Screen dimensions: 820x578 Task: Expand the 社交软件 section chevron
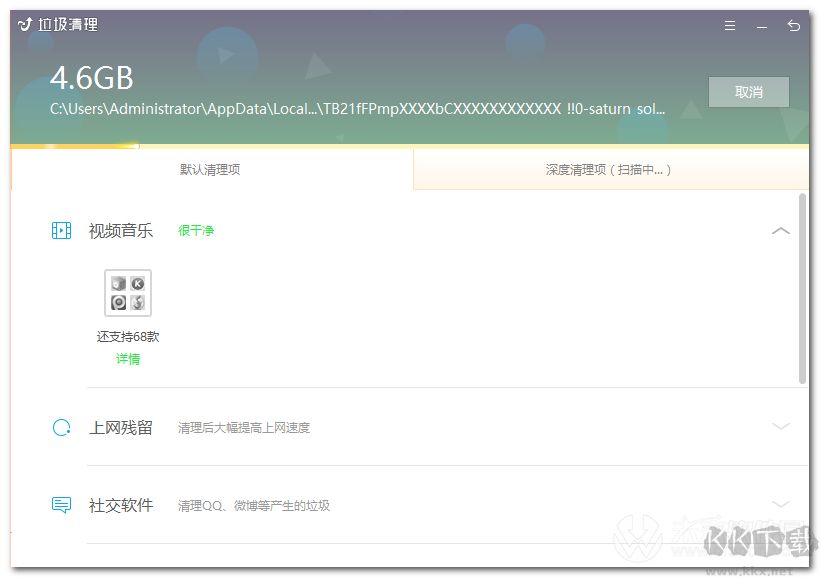coord(780,504)
